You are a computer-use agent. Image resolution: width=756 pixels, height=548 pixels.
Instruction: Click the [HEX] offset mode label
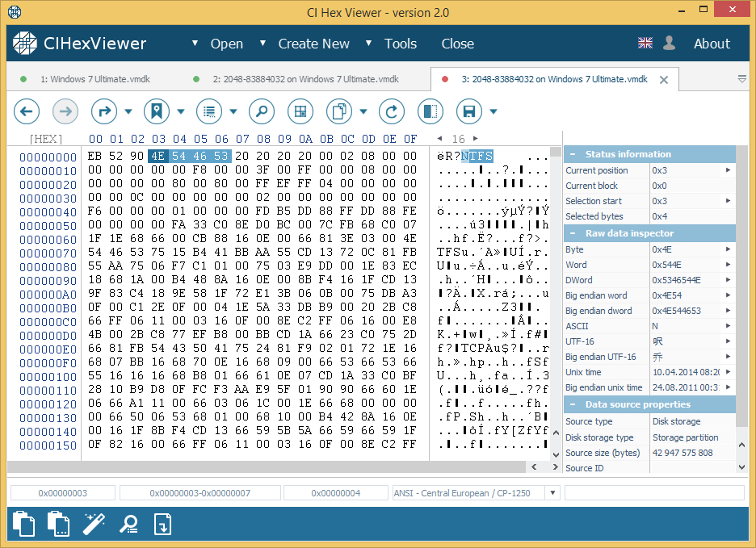pos(46,140)
